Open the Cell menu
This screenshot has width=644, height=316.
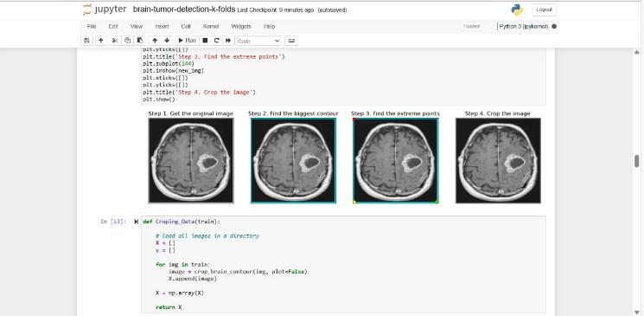pyautogui.click(x=186, y=26)
